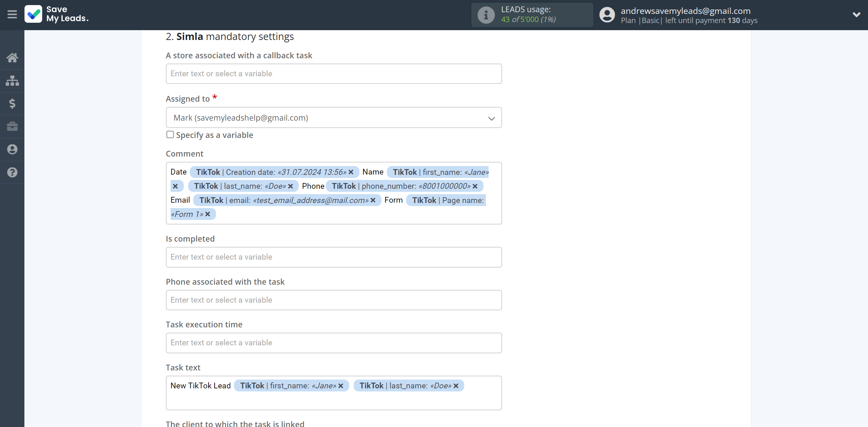Open the Assigned to dropdown
The image size is (868, 427).
click(x=334, y=118)
